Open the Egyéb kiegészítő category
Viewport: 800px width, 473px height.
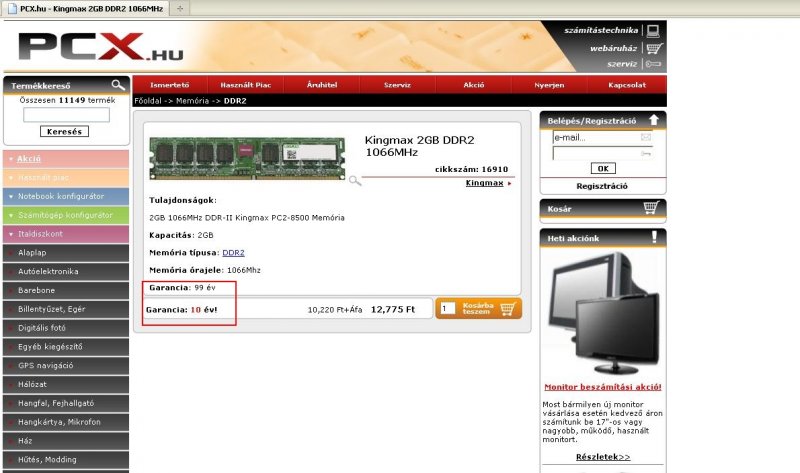coord(66,347)
